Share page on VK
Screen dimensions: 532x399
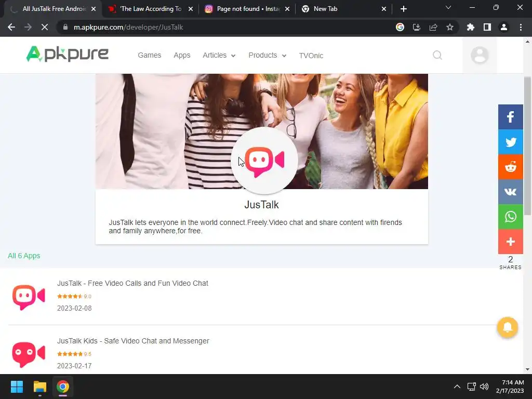510,192
